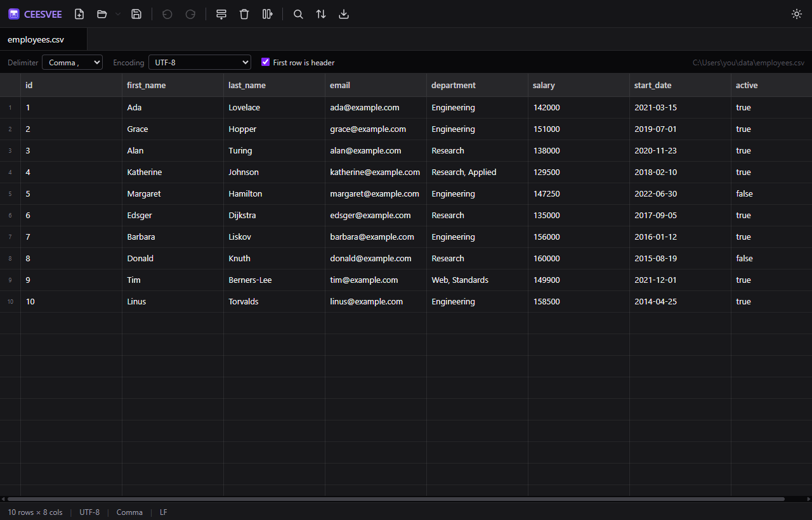Select the active column header
The image size is (812, 520).
pos(771,85)
